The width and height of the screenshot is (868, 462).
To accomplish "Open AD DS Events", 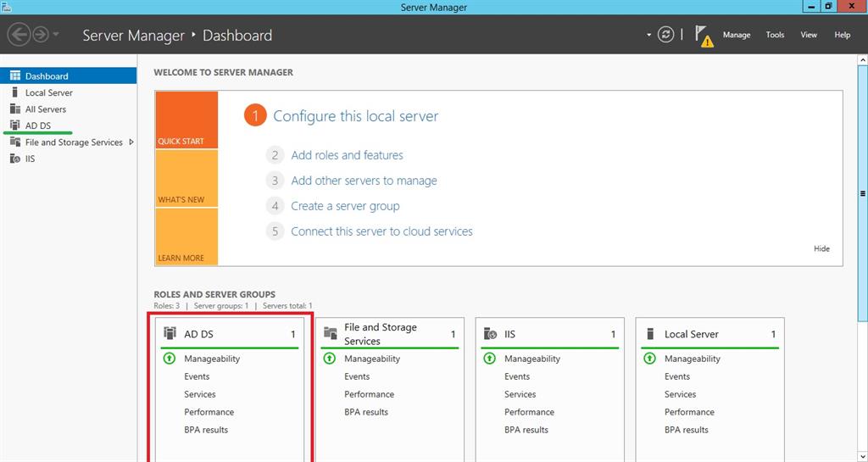I will click(x=197, y=376).
